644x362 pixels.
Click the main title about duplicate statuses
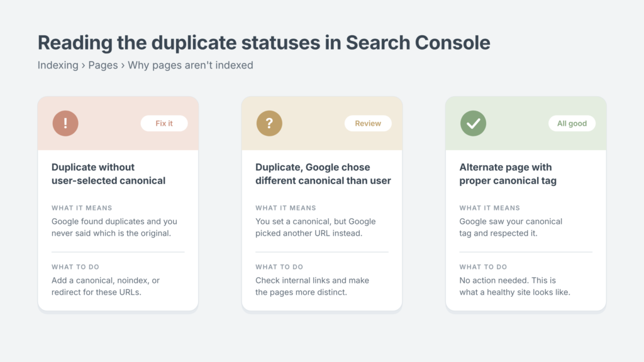264,43
